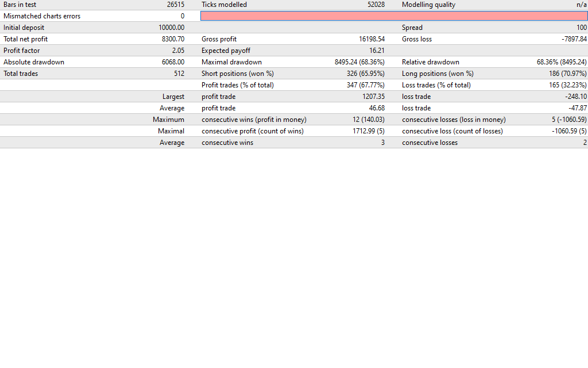
Task: Click the Spread value 100
Action: pos(582,28)
